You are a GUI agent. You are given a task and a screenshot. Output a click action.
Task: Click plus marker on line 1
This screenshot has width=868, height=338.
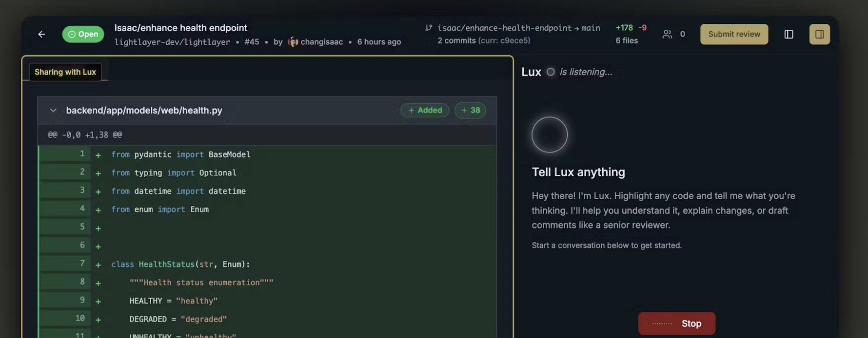click(98, 155)
